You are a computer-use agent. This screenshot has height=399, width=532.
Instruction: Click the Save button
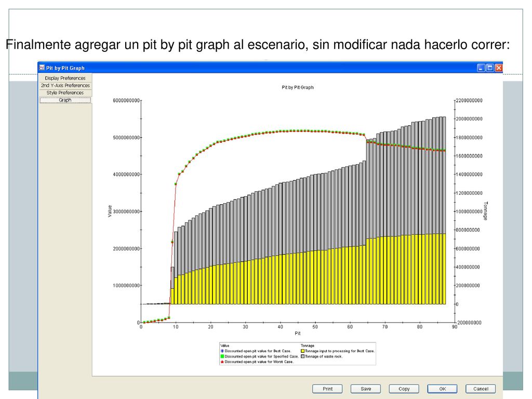coord(366,389)
